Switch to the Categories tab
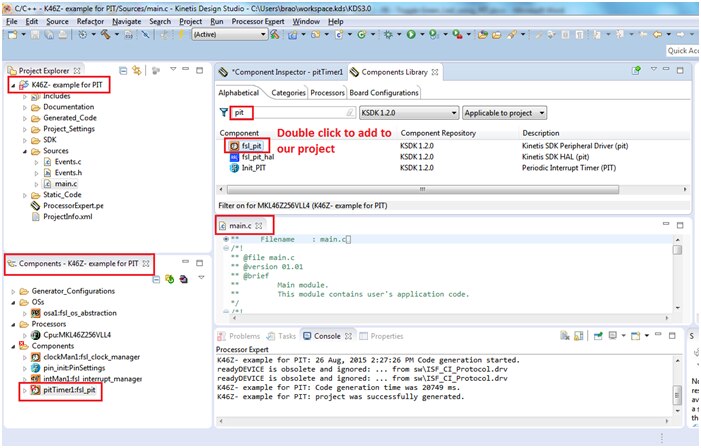 click(x=288, y=92)
